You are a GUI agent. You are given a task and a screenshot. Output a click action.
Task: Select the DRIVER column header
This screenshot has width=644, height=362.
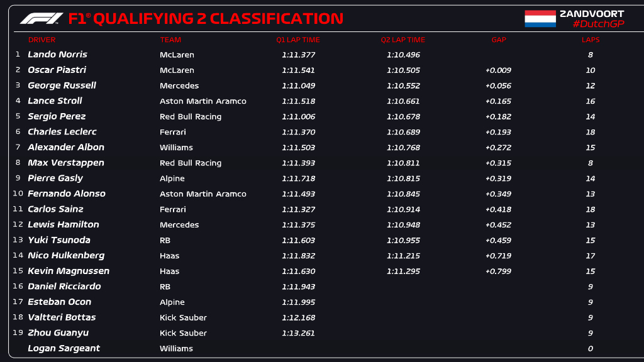[42, 40]
